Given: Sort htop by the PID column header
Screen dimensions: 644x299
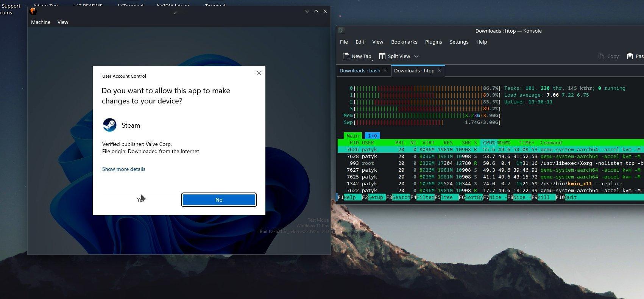Looking at the screenshot, I should [354, 142].
